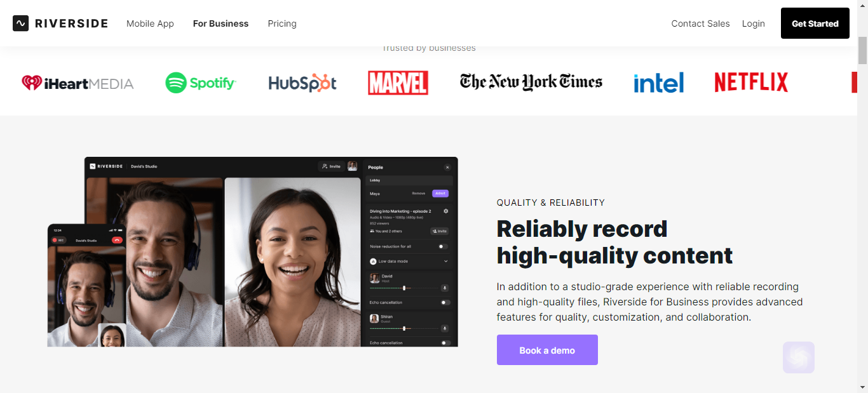The height and width of the screenshot is (393, 868).
Task: Toggle Noise reduction for all
Action: (443, 246)
